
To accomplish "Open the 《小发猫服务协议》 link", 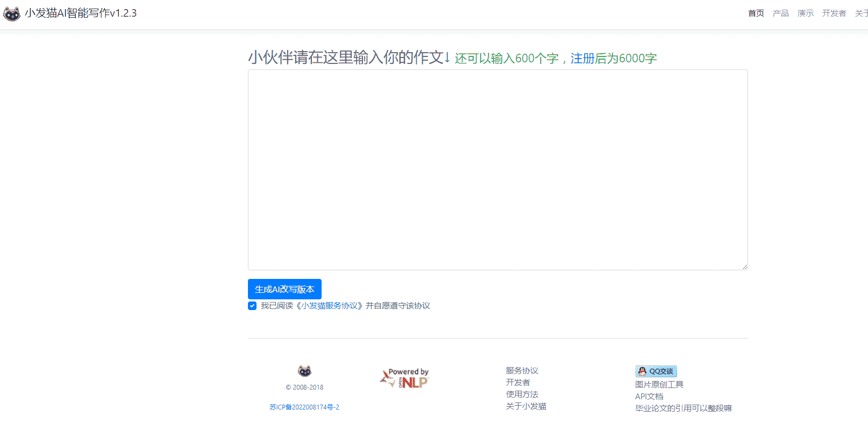I will tap(329, 306).
